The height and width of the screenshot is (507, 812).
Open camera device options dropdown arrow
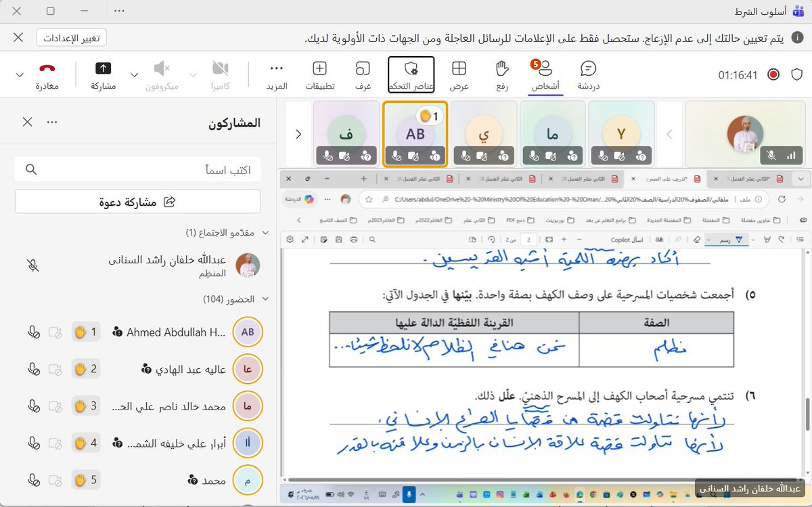click(193, 74)
